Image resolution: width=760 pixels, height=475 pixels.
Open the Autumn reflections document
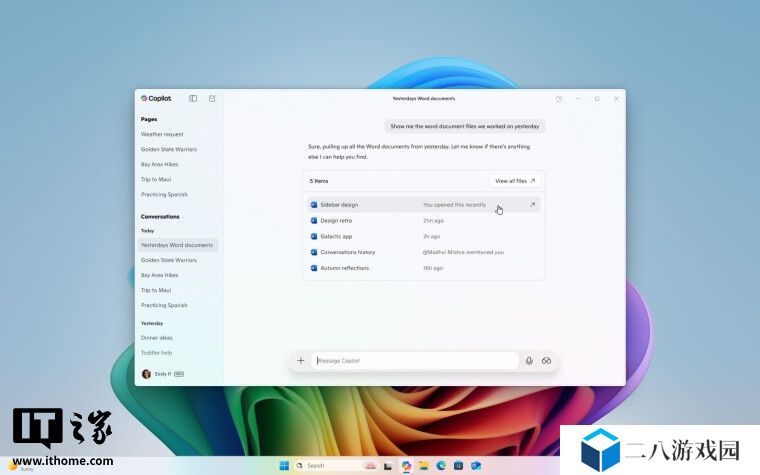tap(344, 268)
